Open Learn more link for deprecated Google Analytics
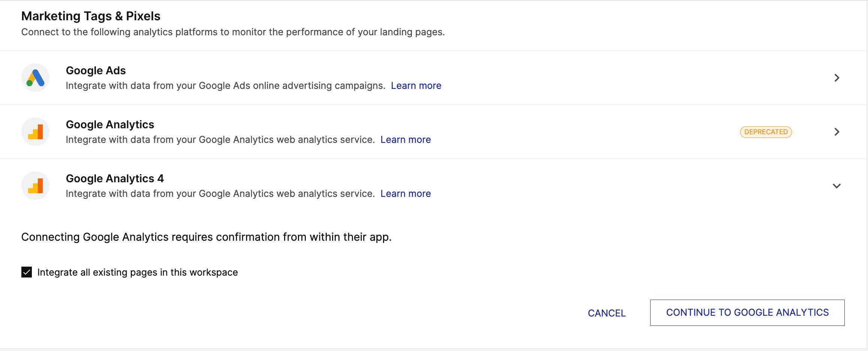This screenshot has height=351, width=868. click(x=406, y=139)
